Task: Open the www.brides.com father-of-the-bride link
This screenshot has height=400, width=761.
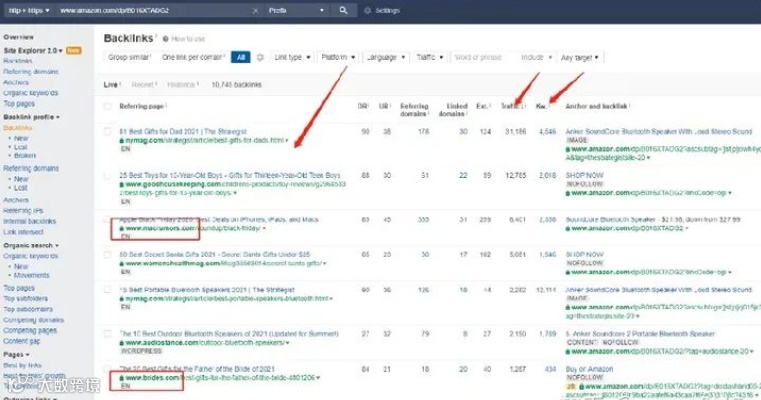Action: [220, 378]
